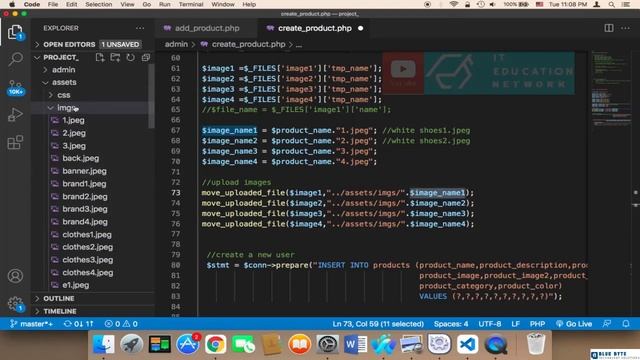Open the Extensions view

coord(15,142)
